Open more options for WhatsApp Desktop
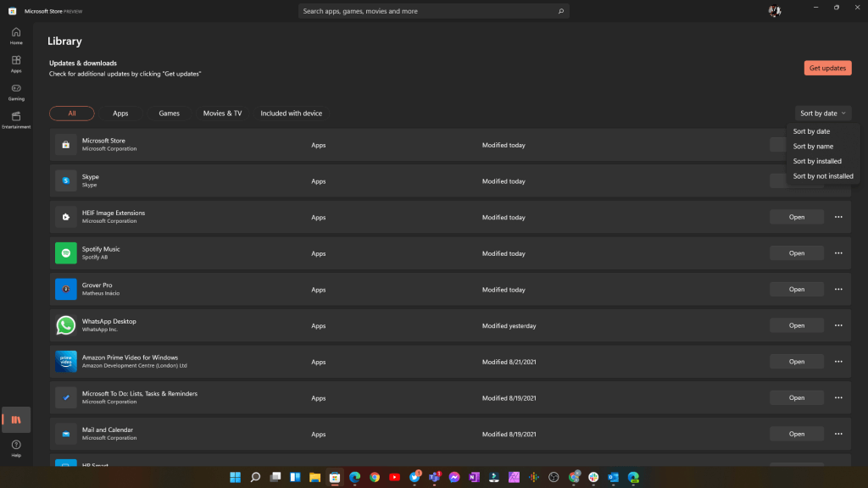The width and height of the screenshot is (868, 488). click(837, 325)
